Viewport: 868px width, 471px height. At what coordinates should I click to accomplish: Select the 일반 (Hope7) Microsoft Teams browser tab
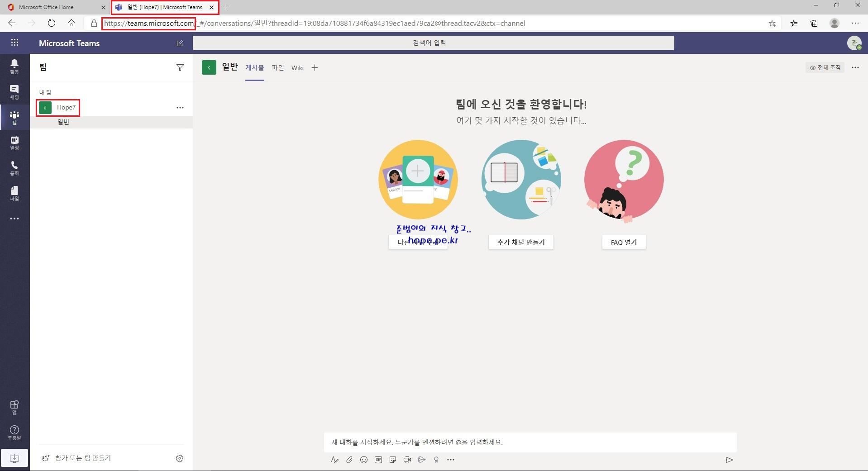point(165,7)
